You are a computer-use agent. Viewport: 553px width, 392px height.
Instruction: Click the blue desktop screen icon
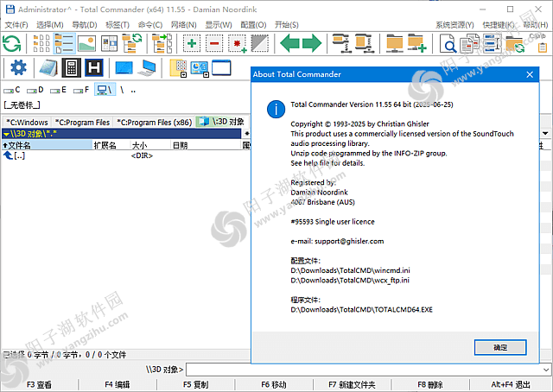pos(124,68)
